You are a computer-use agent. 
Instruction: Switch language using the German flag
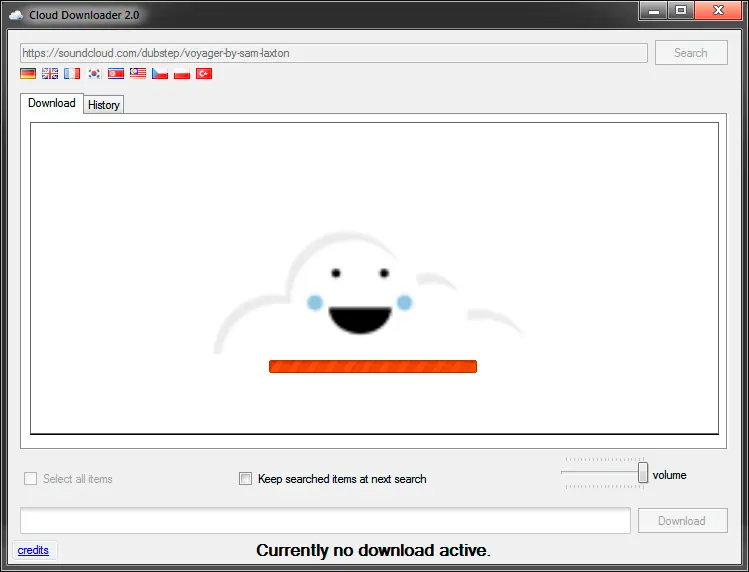(28, 74)
